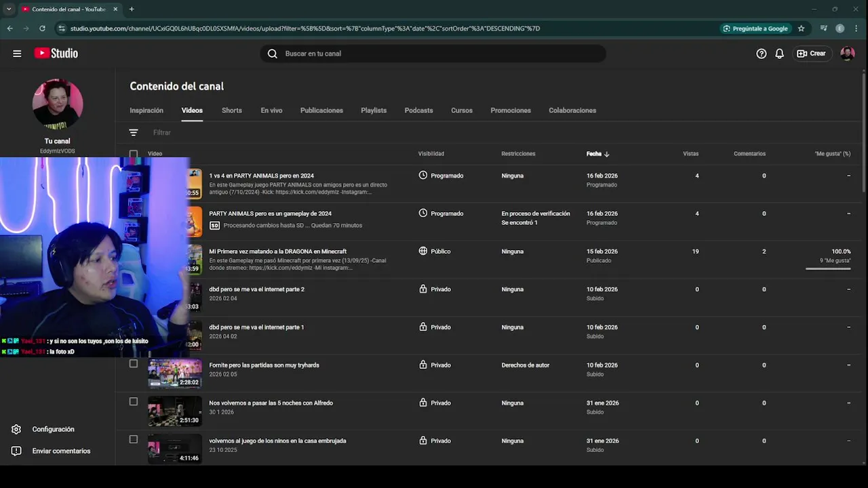The width and height of the screenshot is (868, 488).
Task: Click the YouTube Studio logo
Action: pyautogui.click(x=56, y=54)
